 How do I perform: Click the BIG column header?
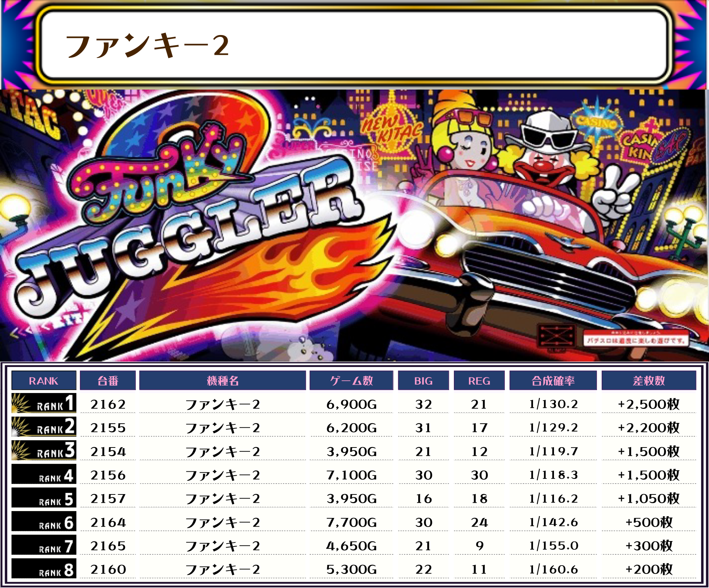tap(423, 381)
